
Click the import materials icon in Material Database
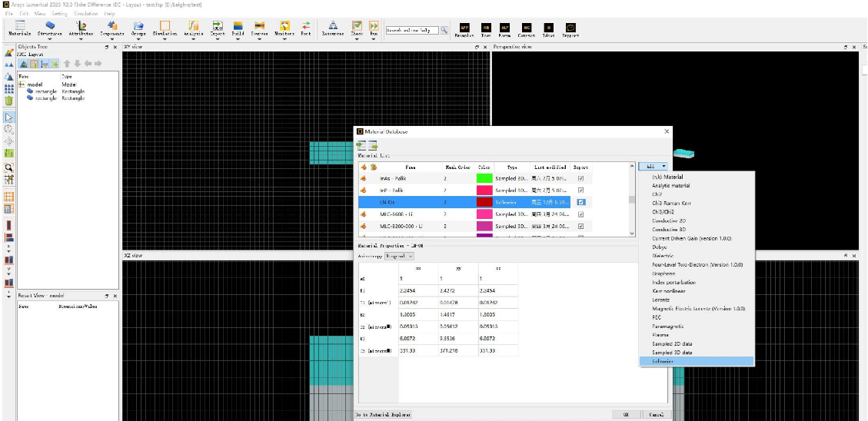coord(361,145)
